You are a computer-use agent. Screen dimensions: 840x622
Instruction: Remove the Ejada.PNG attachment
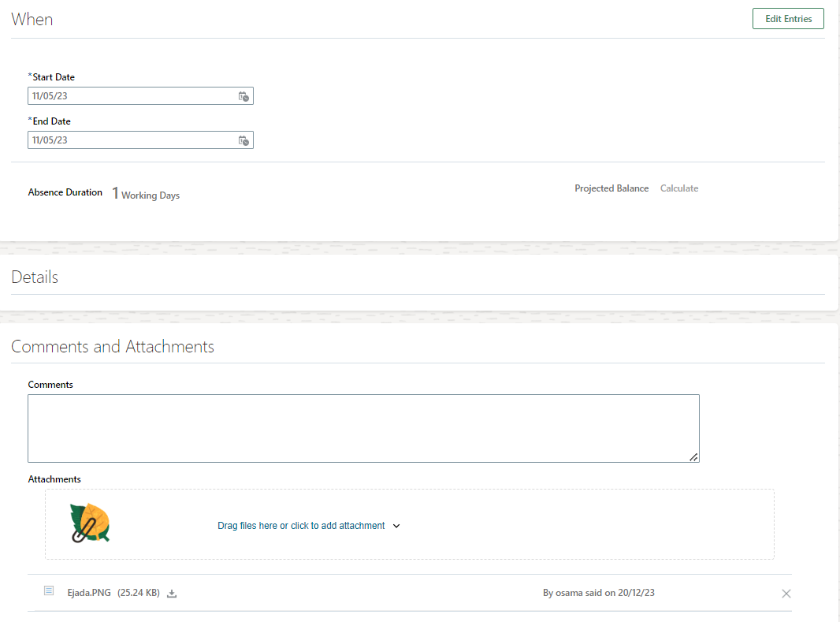[x=786, y=594]
